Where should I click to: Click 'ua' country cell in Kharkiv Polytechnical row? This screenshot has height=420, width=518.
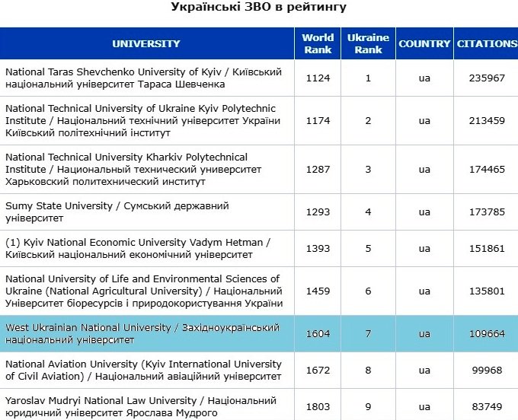pos(424,170)
